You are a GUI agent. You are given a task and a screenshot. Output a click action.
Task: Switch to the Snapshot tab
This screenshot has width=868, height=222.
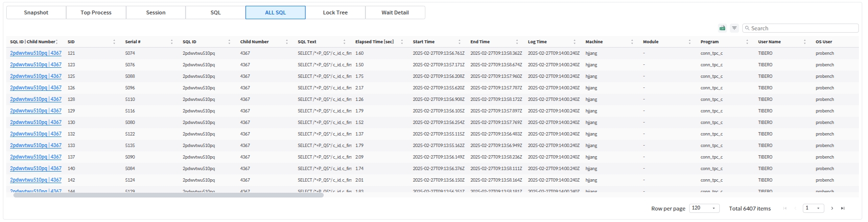(x=36, y=12)
